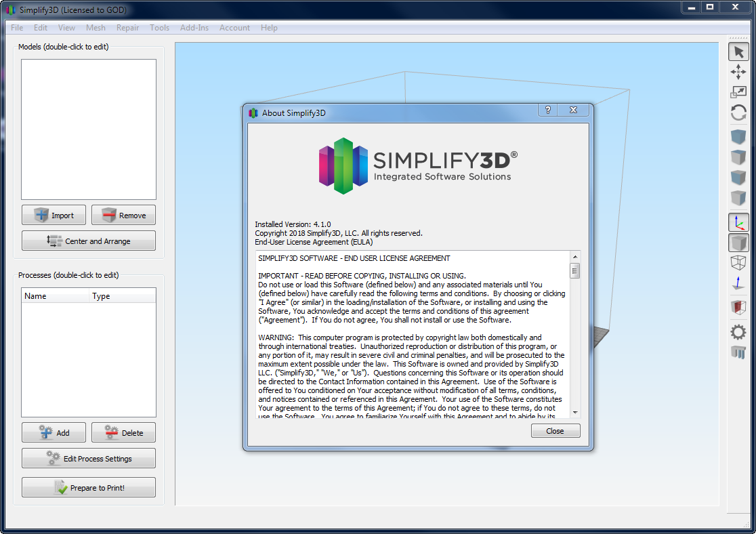The width and height of the screenshot is (756, 534).
Task: Open the Repair menu
Action: [128, 28]
